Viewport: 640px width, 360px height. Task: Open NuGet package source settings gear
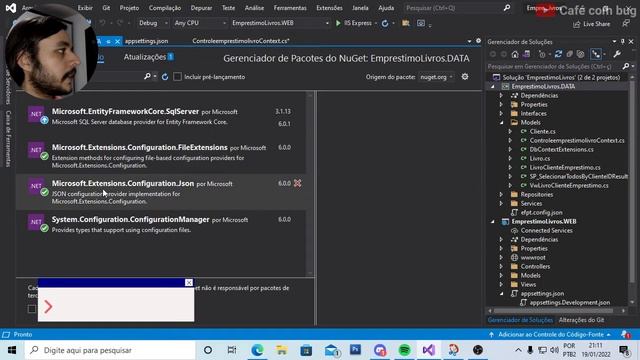(x=465, y=77)
